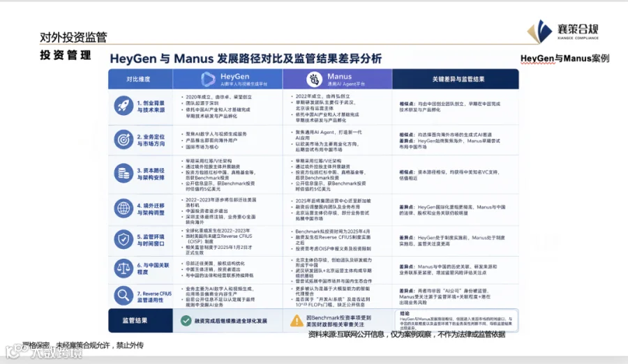
Task: Click the HeyGen bullet 国际市场为核心
Action: (x=202, y=147)
